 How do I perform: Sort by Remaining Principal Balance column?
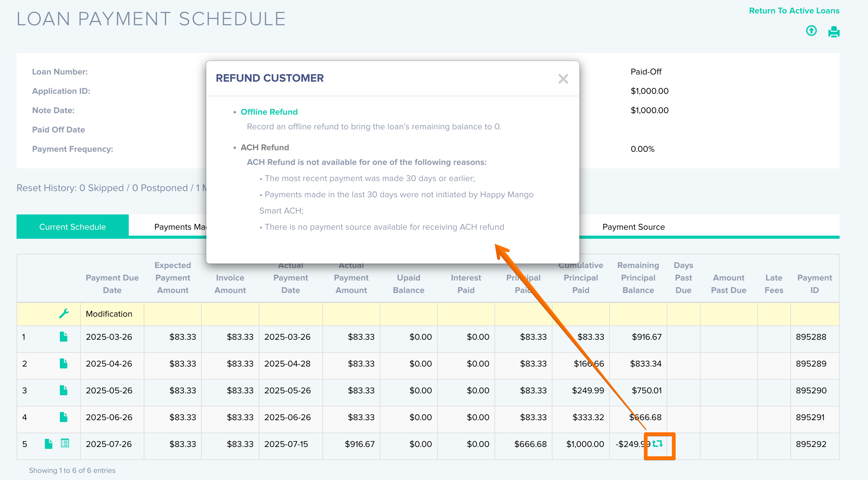tap(638, 277)
